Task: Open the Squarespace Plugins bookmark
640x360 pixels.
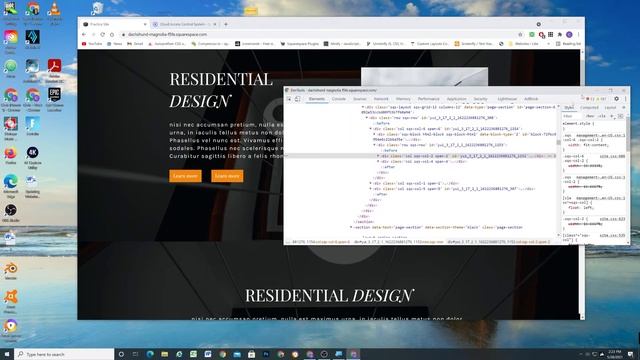Action: coord(300,44)
